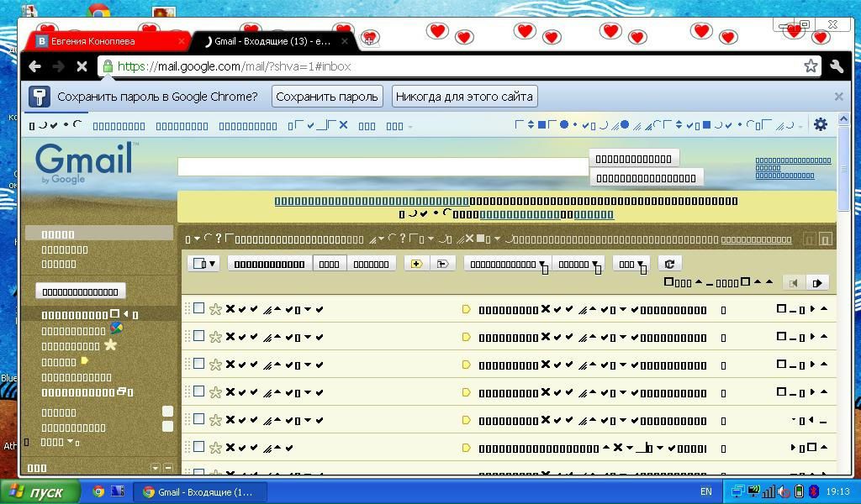Viewport: 861px width, 504px height.
Task: Stop loading the page in Chrome
Action: point(82,66)
